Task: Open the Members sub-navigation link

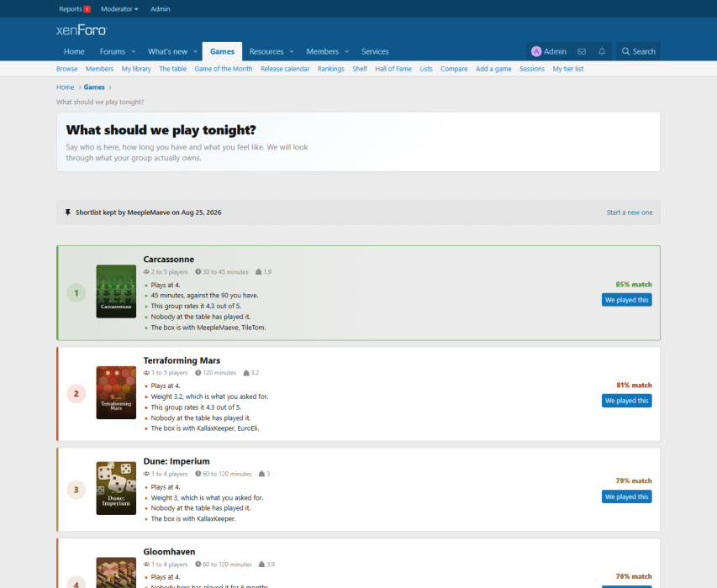Action: click(x=99, y=69)
